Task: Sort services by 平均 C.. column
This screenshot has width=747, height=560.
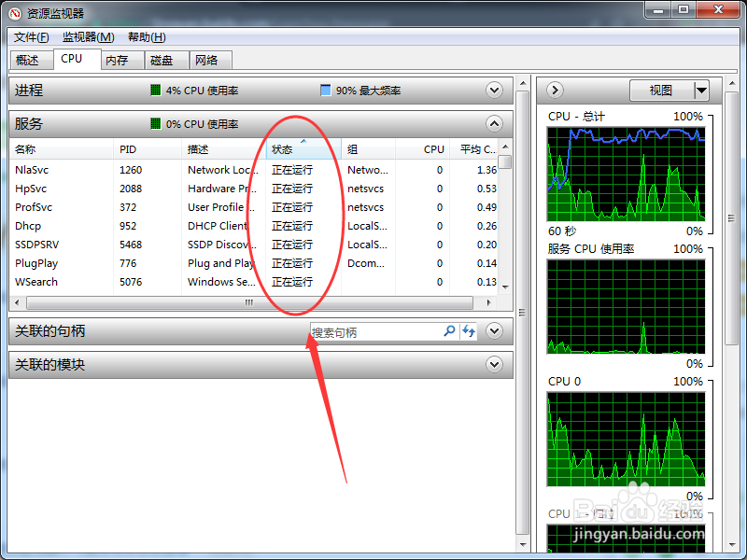Action: pyautogui.click(x=474, y=149)
